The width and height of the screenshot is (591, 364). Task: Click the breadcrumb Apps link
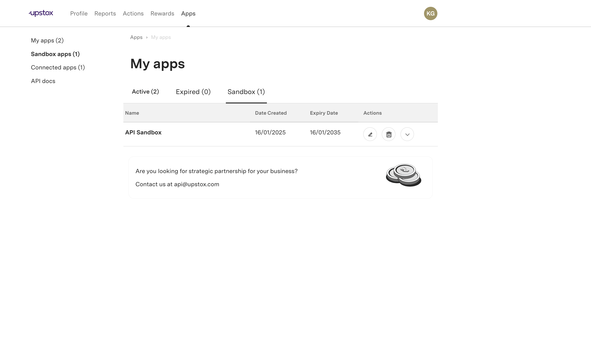pyautogui.click(x=136, y=37)
